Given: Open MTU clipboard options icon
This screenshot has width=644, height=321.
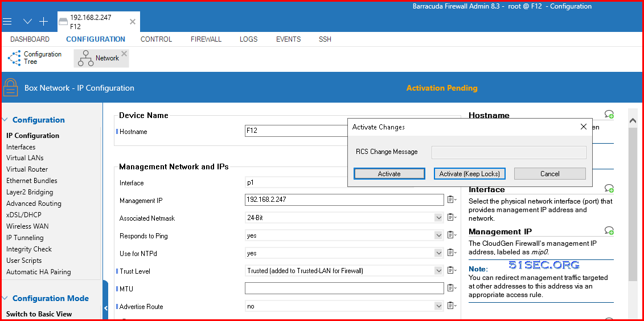Looking at the screenshot, I should point(452,288).
